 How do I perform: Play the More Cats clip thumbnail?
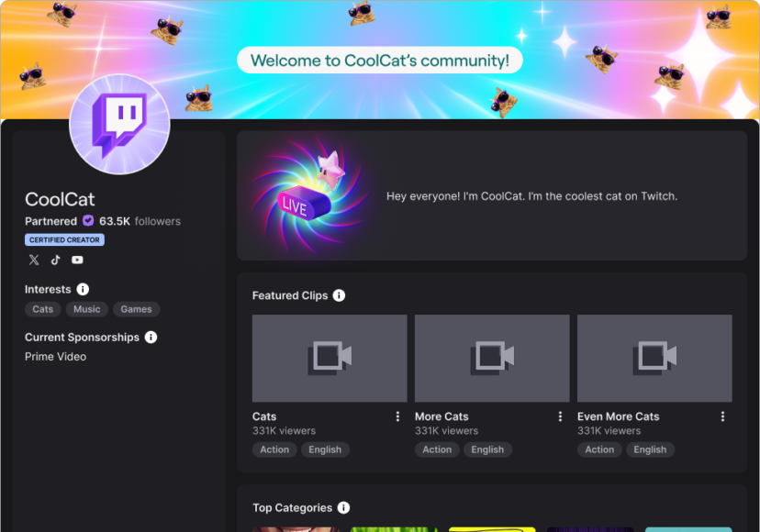492,358
